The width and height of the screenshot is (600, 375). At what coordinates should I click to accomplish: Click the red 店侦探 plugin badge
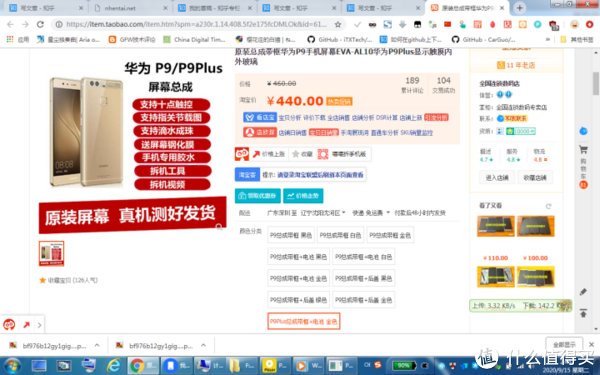pos(260,132)
